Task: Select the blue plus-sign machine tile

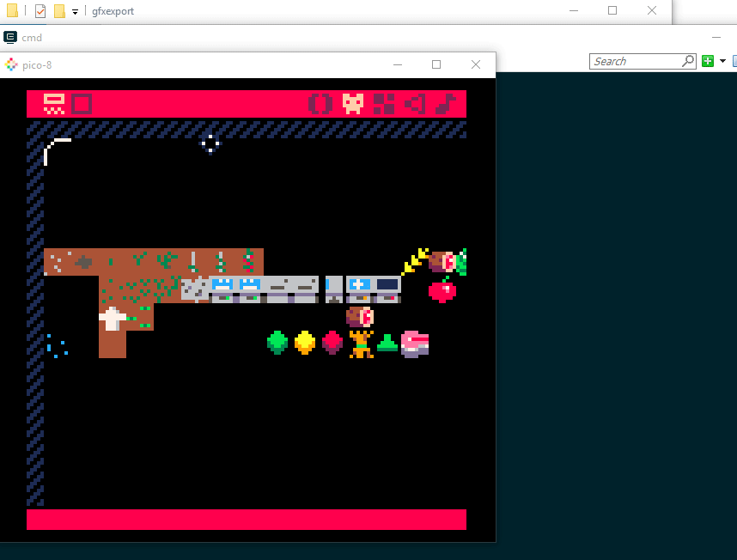Action: (x=360, y=283)
